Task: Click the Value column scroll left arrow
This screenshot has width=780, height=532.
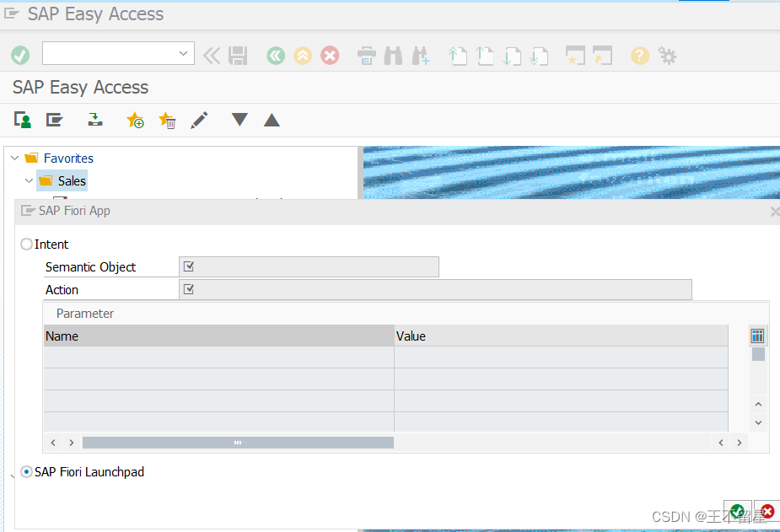Action: coord(721,443)
